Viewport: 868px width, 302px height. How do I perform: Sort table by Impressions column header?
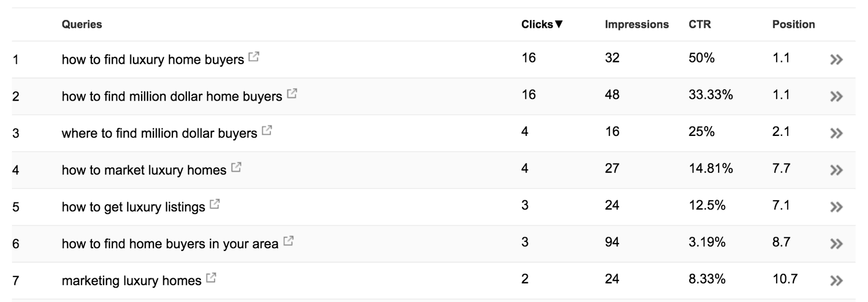637,24
